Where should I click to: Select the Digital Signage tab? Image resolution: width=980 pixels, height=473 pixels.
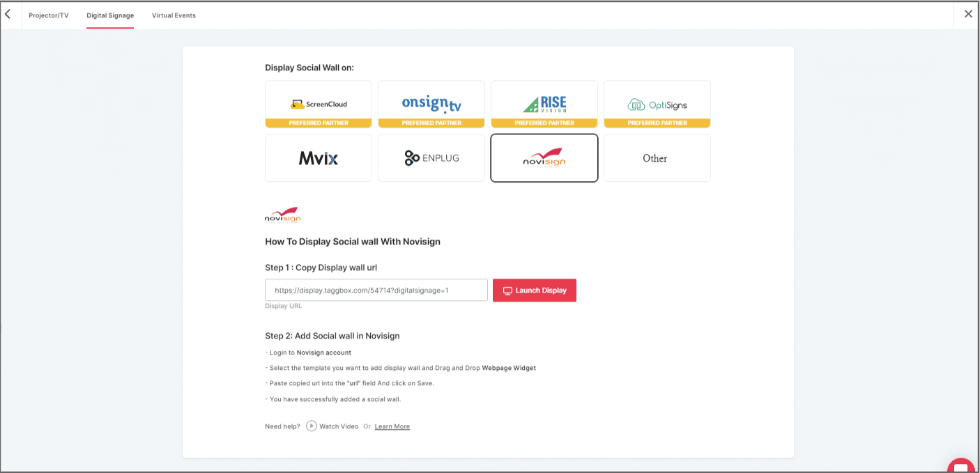(110, 15)
